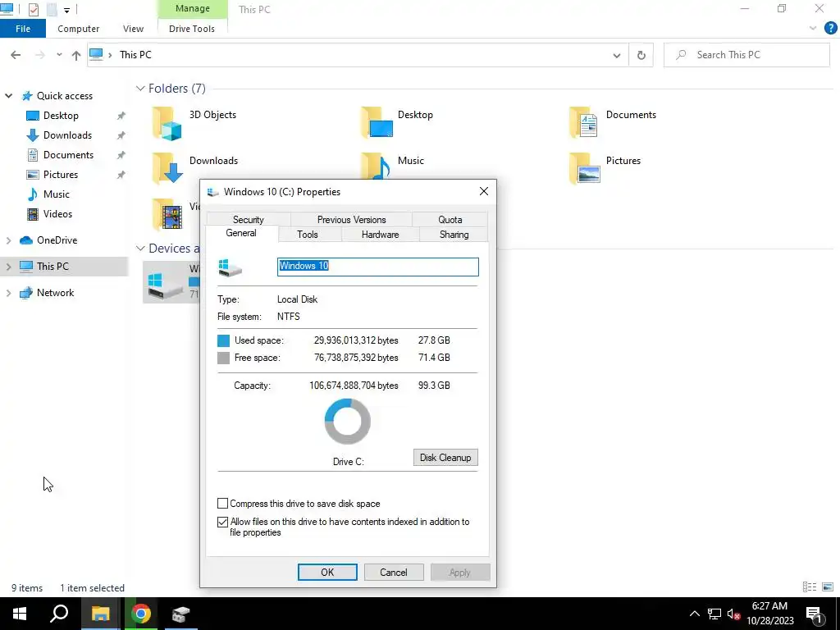Switch to the Tools tab
This screenshot has width=840, height=630.
[x=308, y=235]
